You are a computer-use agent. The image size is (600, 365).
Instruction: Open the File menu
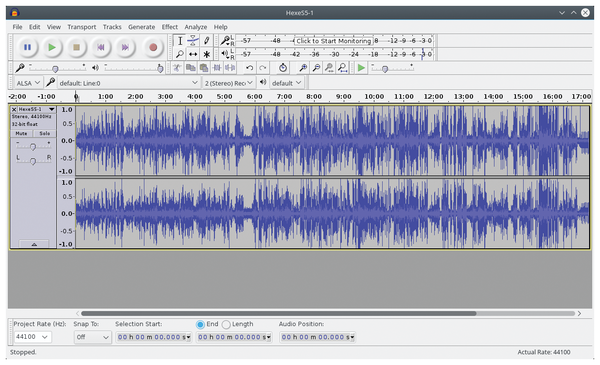tap(17, 27)
